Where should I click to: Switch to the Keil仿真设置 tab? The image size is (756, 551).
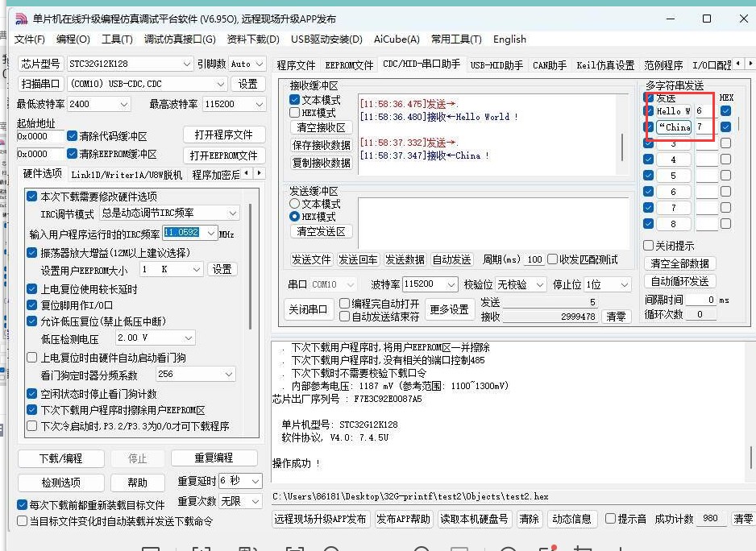click(x=605, y=65)
